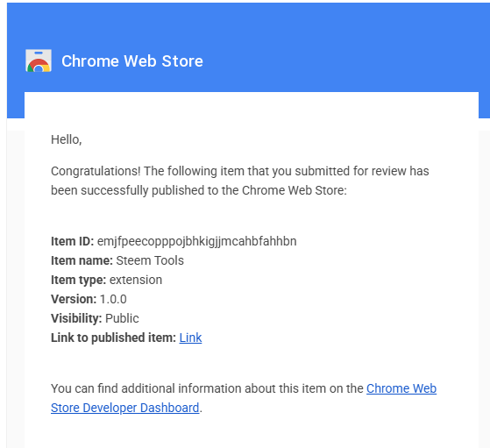Click the 'Item name:' bold label
This screenshot has width=490, height=448.
(x=82, y=260)
